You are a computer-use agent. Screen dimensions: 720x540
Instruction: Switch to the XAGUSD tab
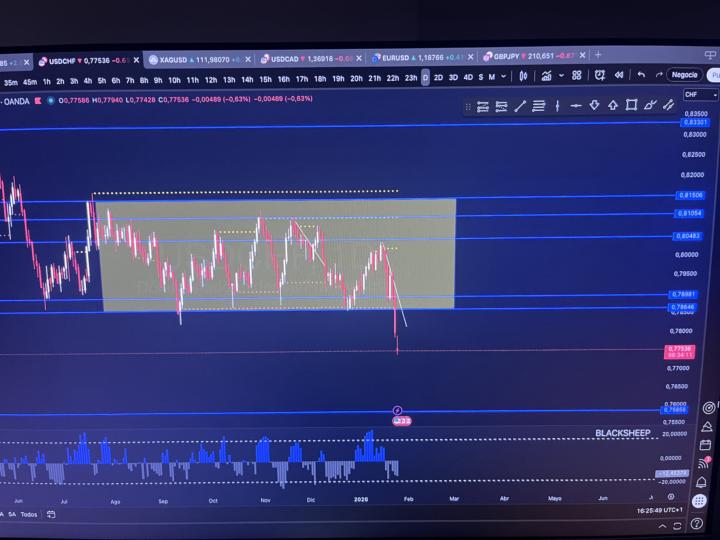(x=197, y=60)
